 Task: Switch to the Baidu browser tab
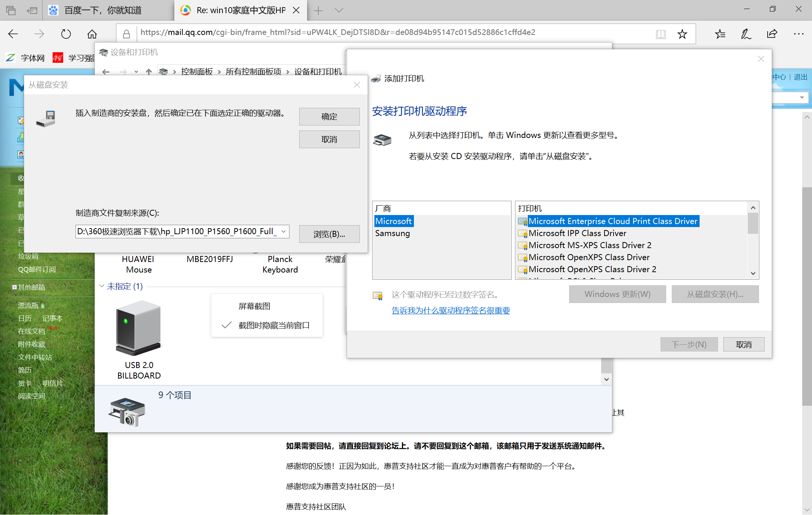[103, 11]
